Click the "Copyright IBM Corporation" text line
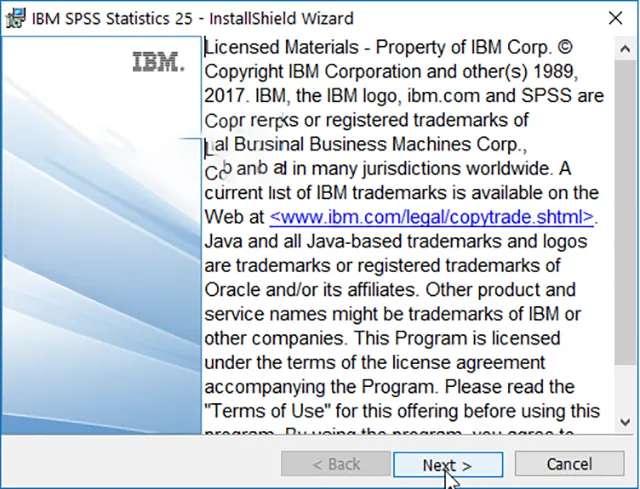 [x=390, y=72]
